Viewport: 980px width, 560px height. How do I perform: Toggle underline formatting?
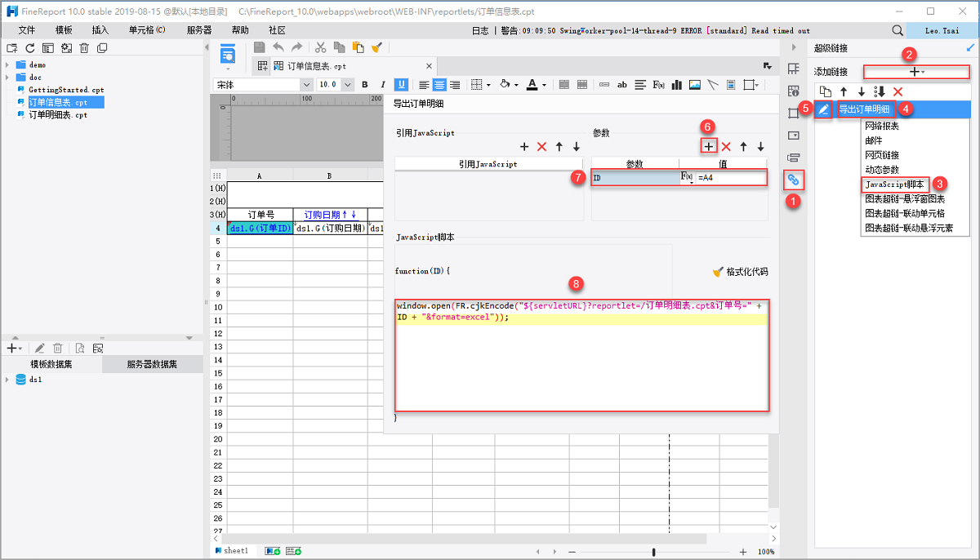[401, 84]
